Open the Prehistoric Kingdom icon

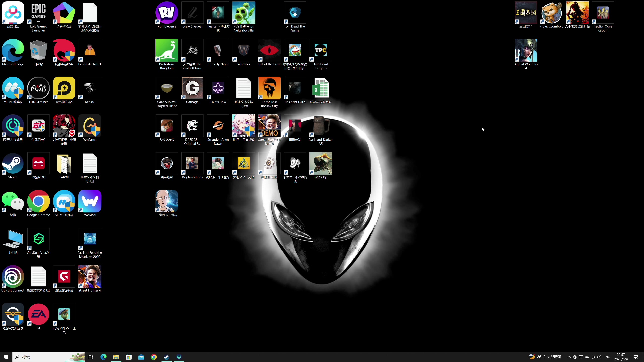tap(167, 55)
